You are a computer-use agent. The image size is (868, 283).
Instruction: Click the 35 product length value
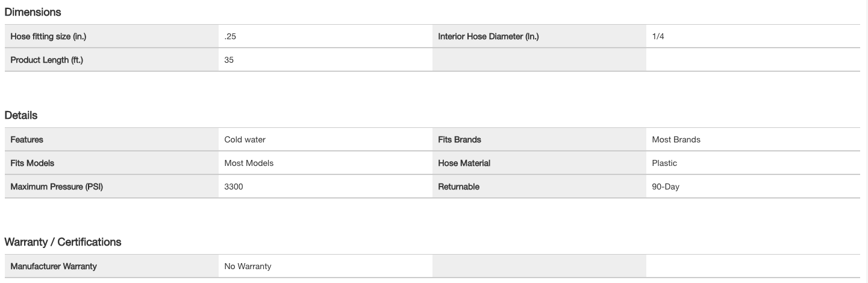(229, 60)
